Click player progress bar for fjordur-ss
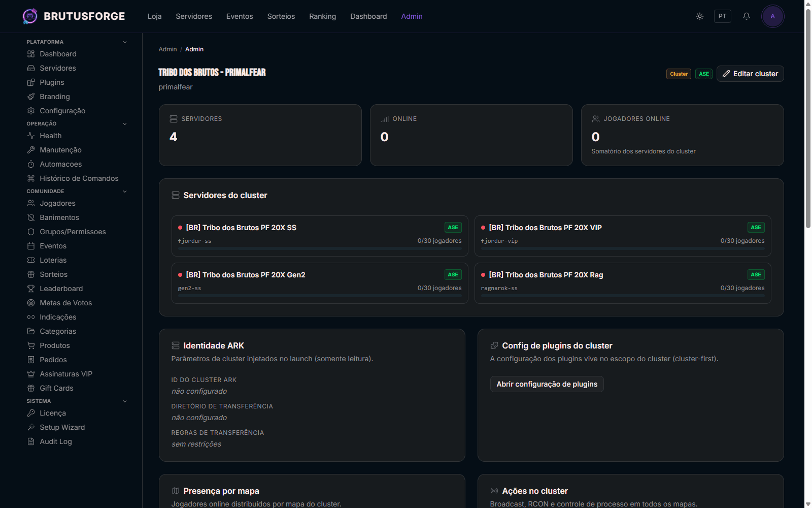The width and height of the screenshot is (812, 508). pyautogui.click(x=320, y=248)
